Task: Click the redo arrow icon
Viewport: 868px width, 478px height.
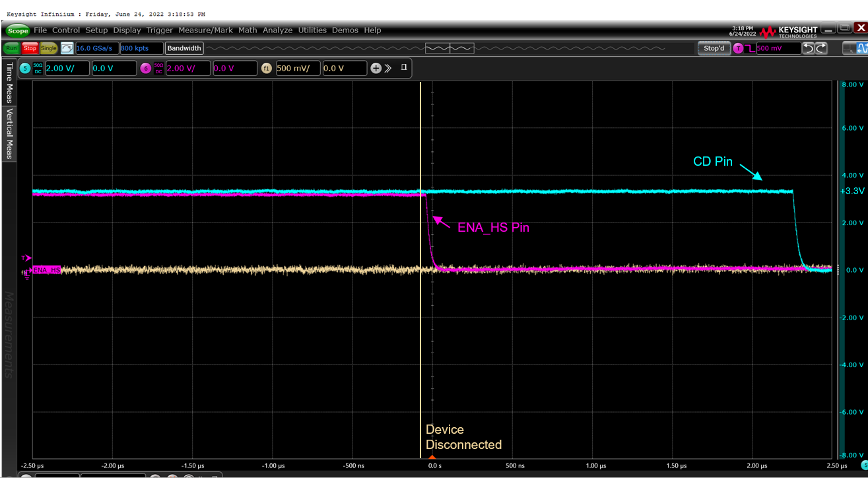Action: click(x=820, y=48)
